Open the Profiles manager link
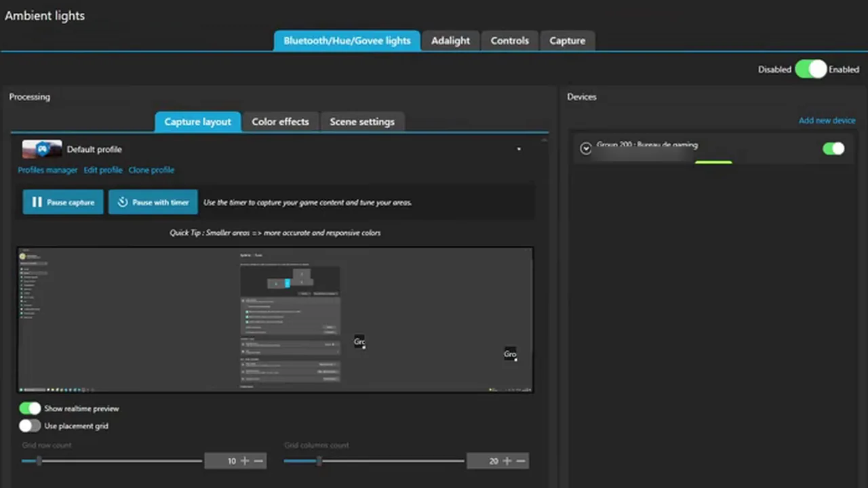This screenshot has height=488, width=868. (47, 170)
